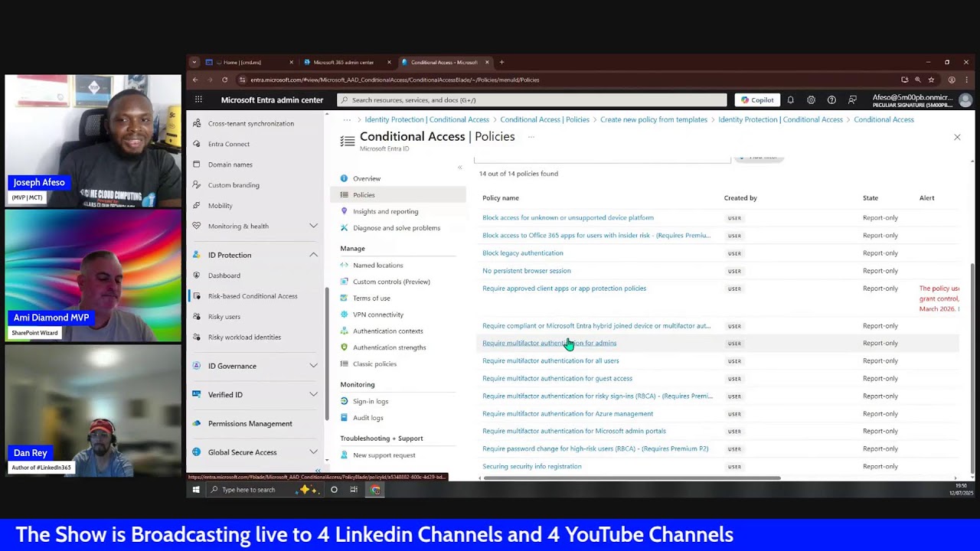Open the help question mark icon
Viewport: 980px width, 551px height.
(x=831, y=99)
